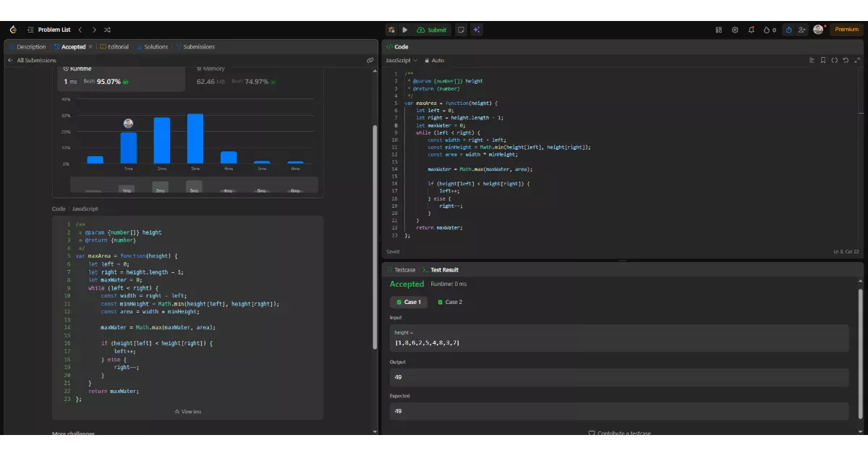Image resolution: width=868 pixels, height=456 pixels.
Task: Open settings gear in top bar
Action: [x=735, y=30]
